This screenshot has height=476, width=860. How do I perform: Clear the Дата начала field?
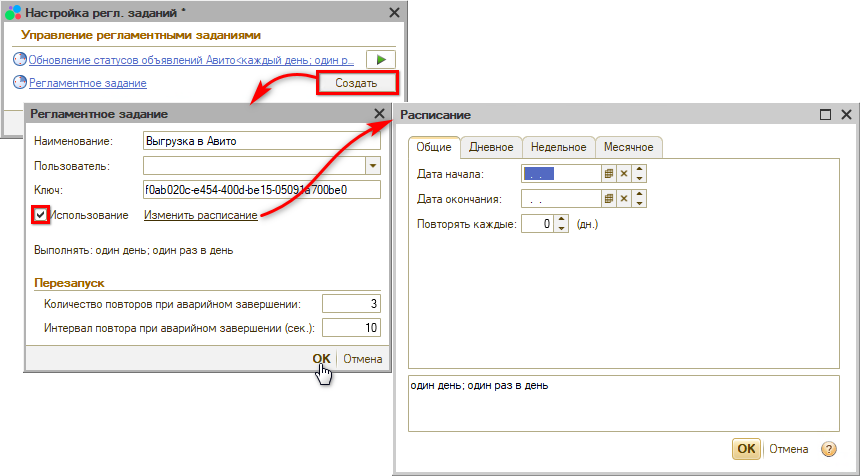click(624, 174)
